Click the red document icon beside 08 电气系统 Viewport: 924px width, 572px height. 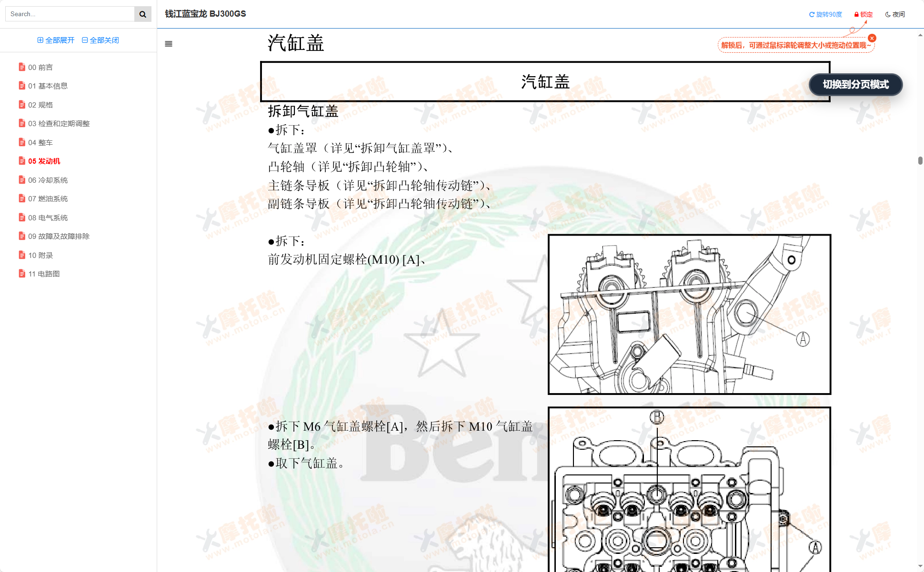tap(21, 217)
